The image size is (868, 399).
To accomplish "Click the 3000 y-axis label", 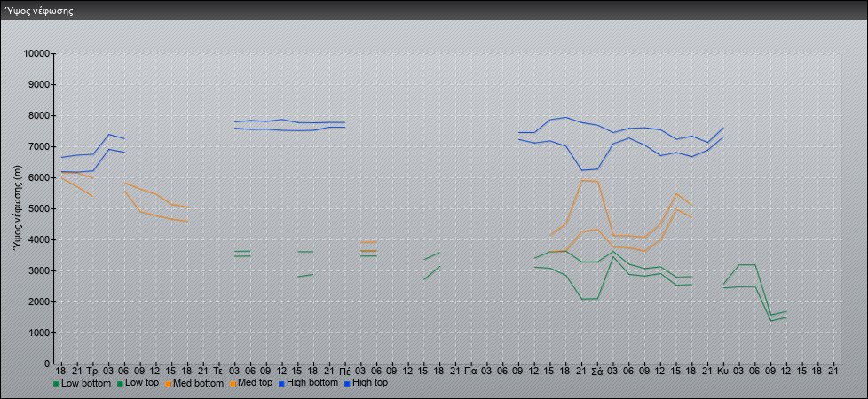I will [x=39, y=270].
